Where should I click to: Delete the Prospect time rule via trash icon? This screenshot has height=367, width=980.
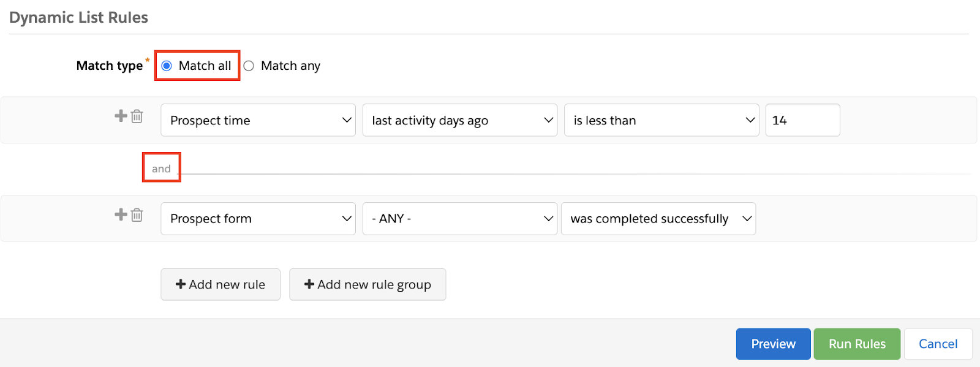pos(137,116)
